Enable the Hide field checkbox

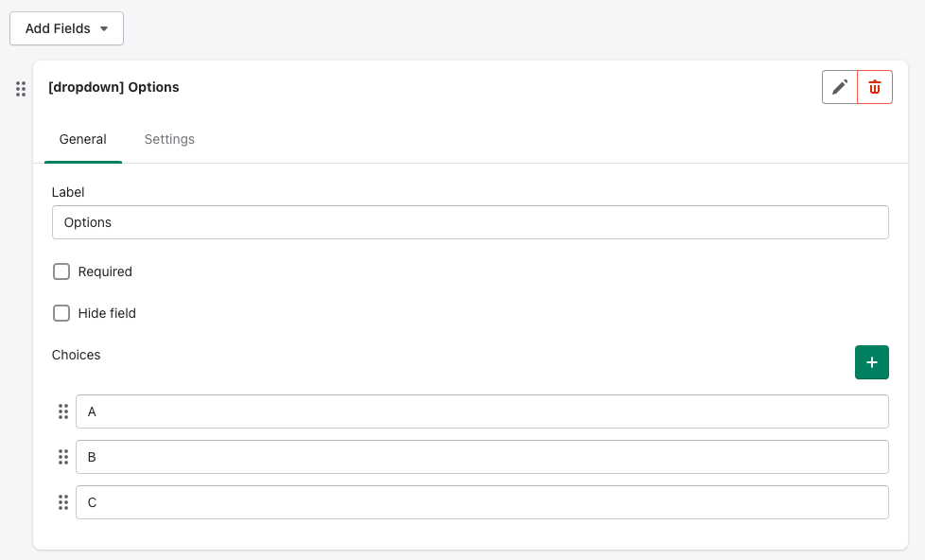point(61,313)
